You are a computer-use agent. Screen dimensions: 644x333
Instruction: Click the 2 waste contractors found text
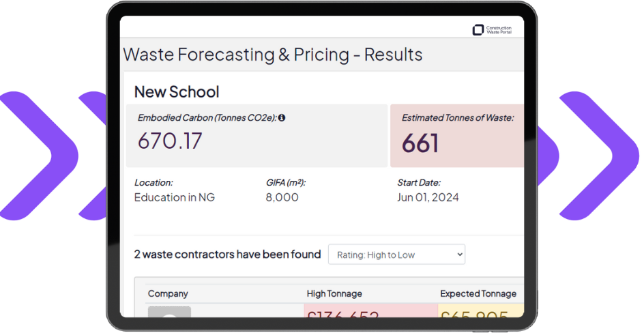(227, 255)
